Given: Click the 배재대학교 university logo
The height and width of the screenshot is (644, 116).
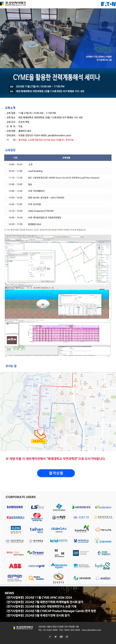Looking at the screenshot, I should (x=81, y=541).
